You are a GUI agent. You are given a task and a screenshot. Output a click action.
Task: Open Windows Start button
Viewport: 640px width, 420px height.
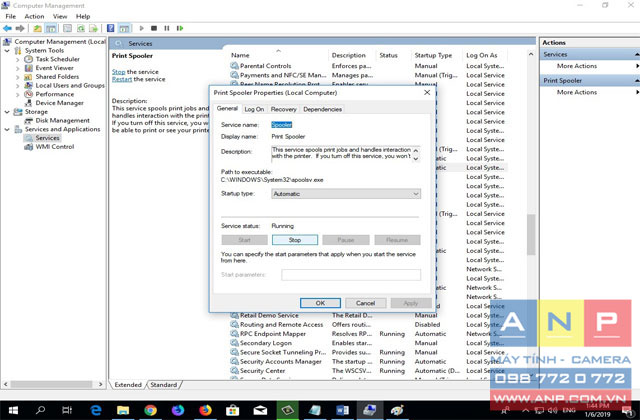13,410
